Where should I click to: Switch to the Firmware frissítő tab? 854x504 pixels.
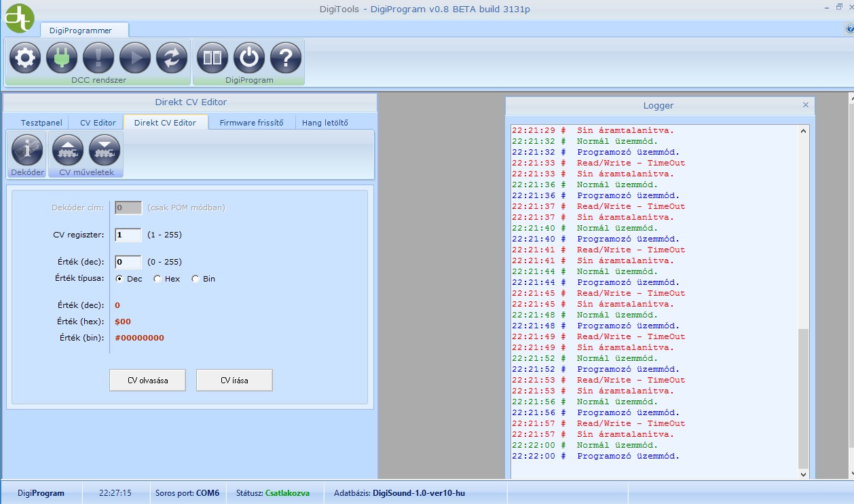point(251,123)
